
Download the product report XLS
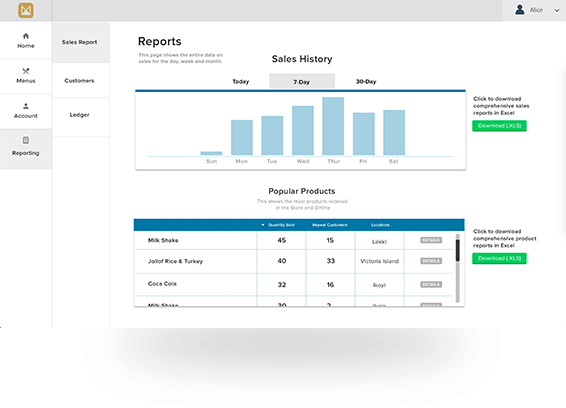499,258
